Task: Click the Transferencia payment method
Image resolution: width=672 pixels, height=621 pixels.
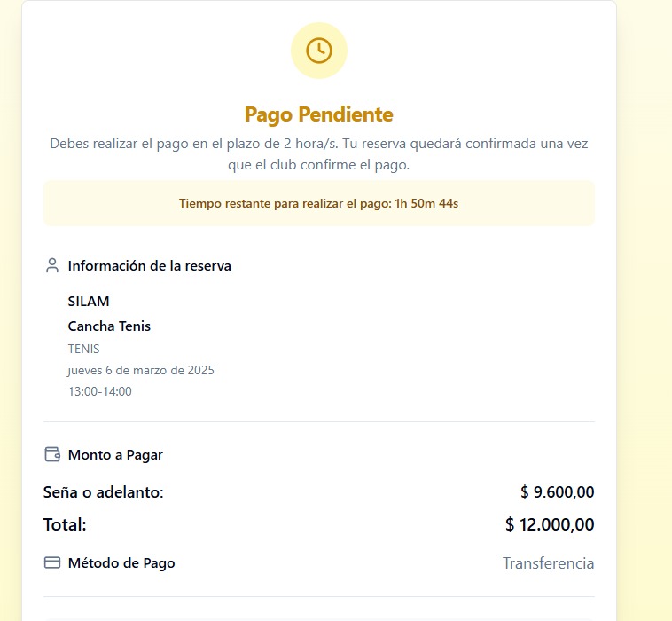Action: coord(548,563)
